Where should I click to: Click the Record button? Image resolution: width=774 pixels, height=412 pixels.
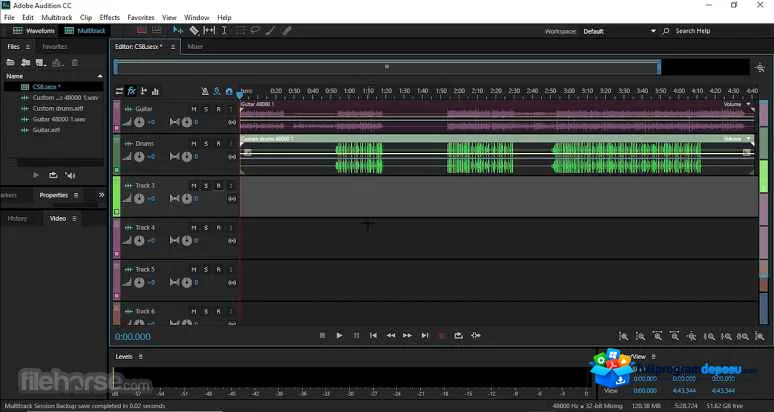(442, 336)
